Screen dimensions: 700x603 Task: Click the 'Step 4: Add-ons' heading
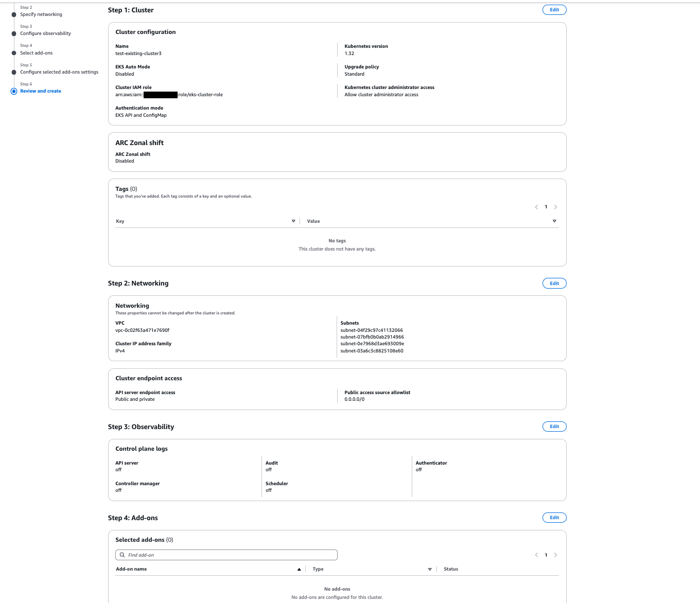[133, 518]
